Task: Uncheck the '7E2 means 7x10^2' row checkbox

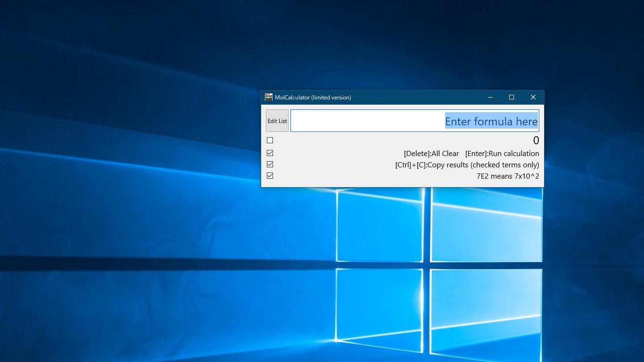Action: tap(270, 176)
